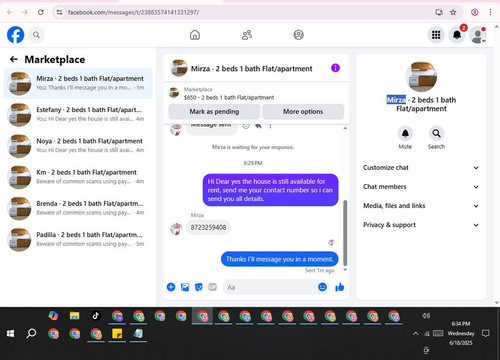Open the Facebook apps menu grid icon
Screen dimensions: 500x360
pos(436,35)
